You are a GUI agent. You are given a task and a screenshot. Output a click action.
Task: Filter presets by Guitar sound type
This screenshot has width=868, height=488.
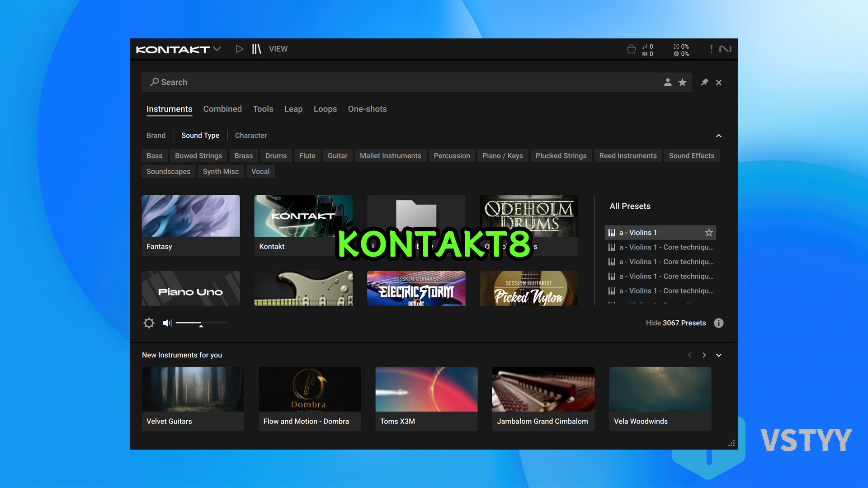click(337, 155)
